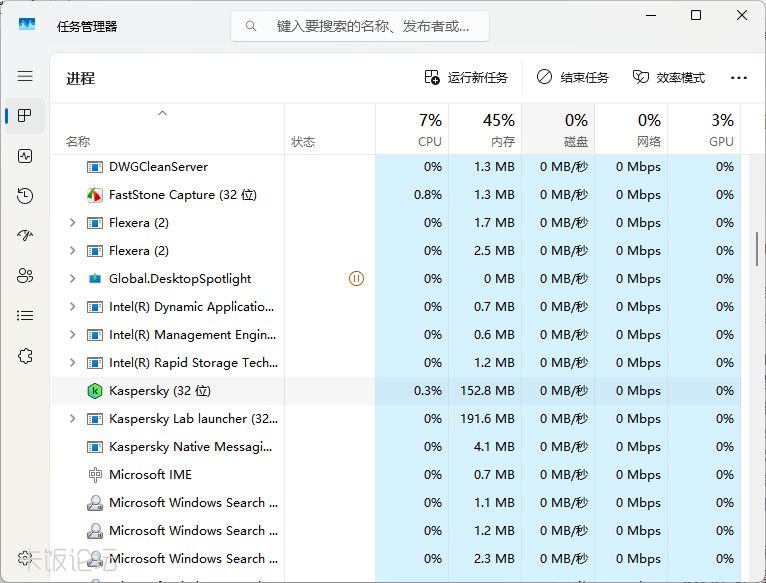
Task: Select the FastStone Capture (32 位) row
Action: 395,195
